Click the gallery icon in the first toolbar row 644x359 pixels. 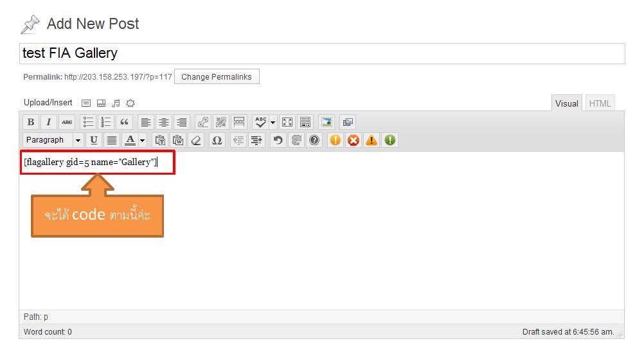(x=348, y=122)
